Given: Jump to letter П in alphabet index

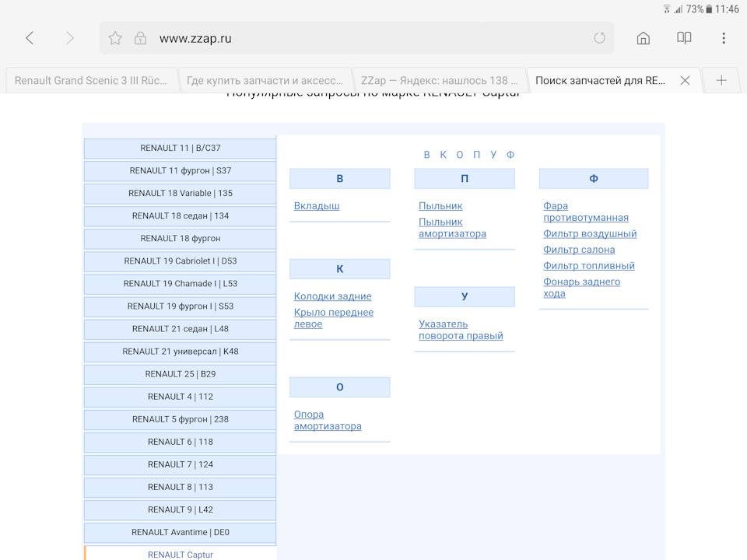Looking at the screenshot, I should tap(476, 155).
